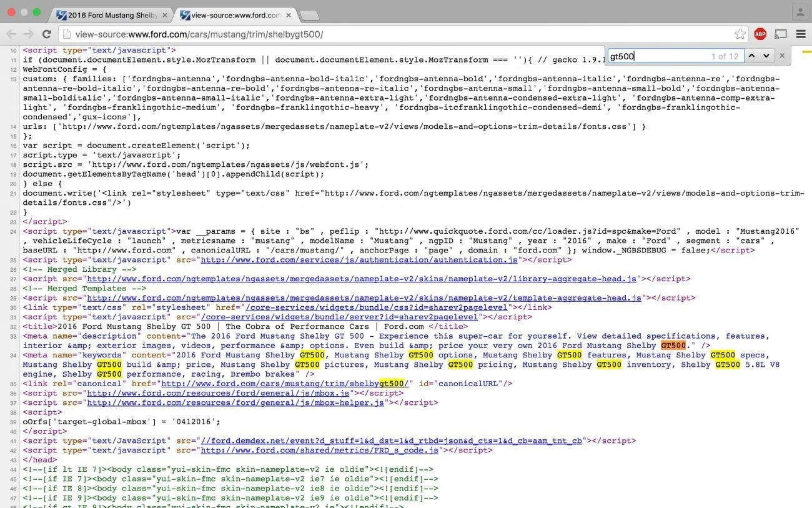This screenshot has width=812, height=508.
Task: Click the forward navigation arrow
Action: click(x=29, y=34)
